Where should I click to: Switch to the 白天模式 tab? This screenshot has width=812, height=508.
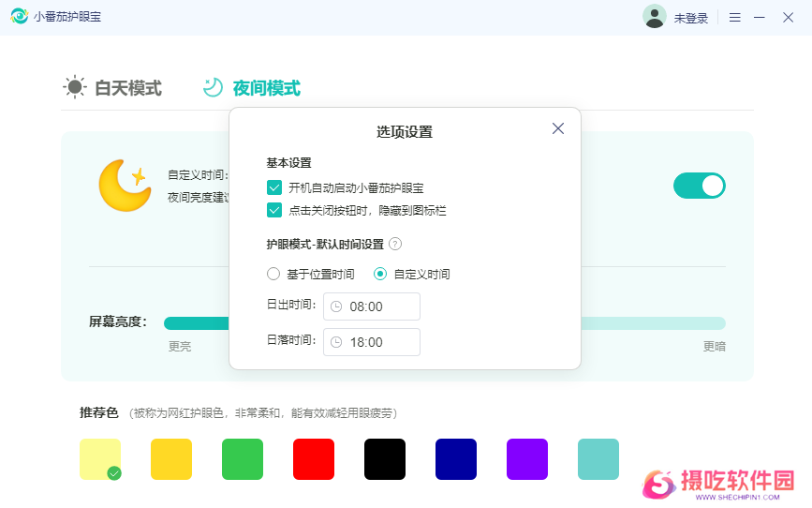coord(112,88)
